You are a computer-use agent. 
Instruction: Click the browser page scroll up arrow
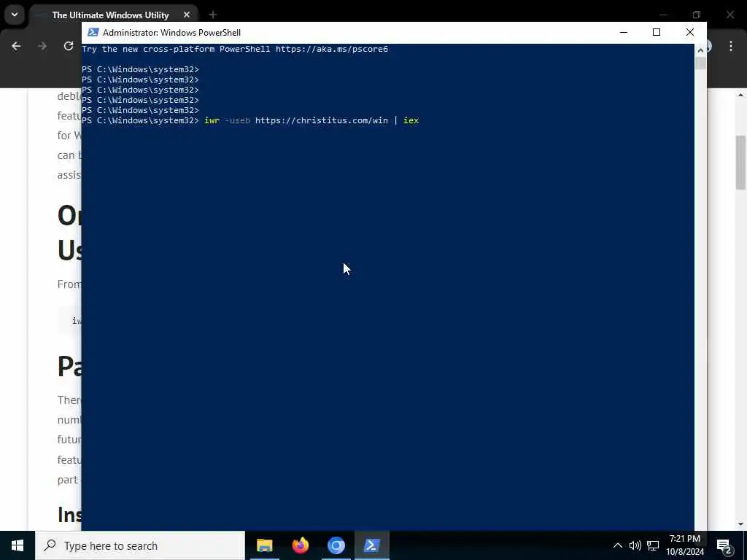click(741, 95)
